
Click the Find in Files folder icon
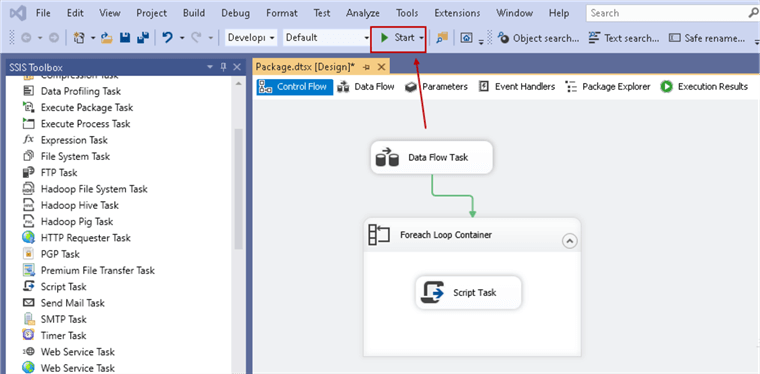[442, 38]
